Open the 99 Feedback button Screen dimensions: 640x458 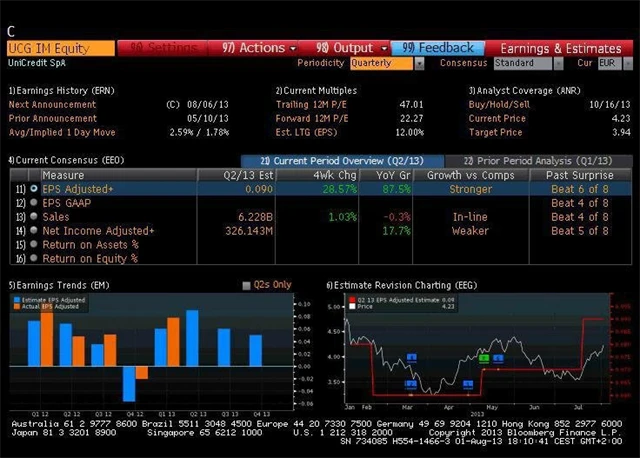click(x=438, y=48)
